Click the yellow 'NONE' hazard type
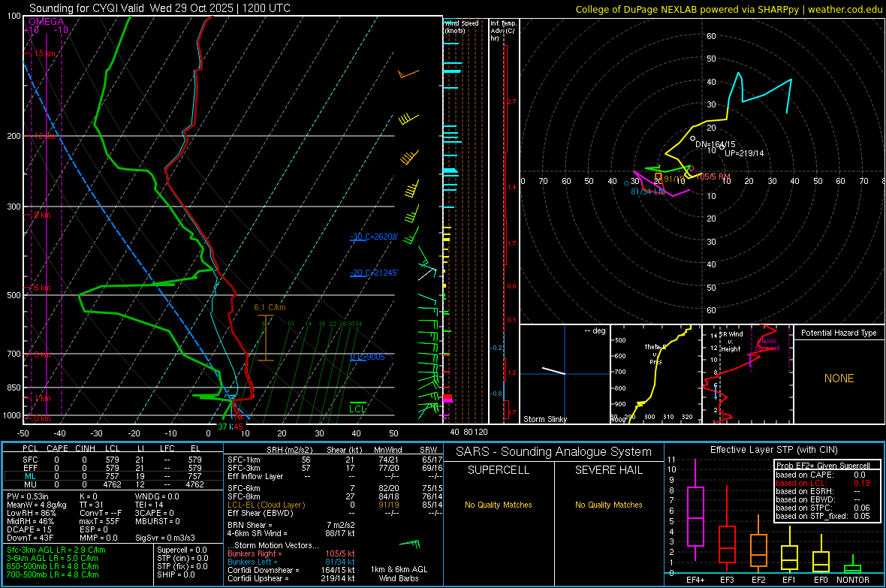The width and height of the screenshot is (886, 588). click(839, 378)
